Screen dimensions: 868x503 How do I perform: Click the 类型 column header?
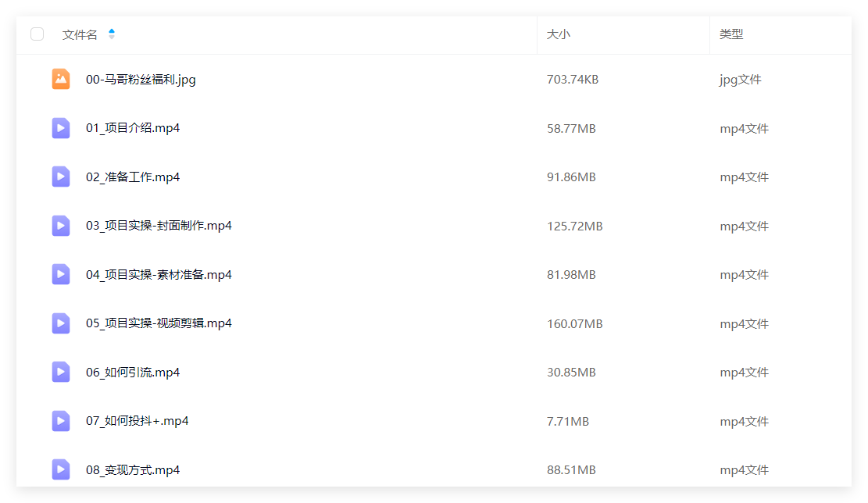(730, 34)
